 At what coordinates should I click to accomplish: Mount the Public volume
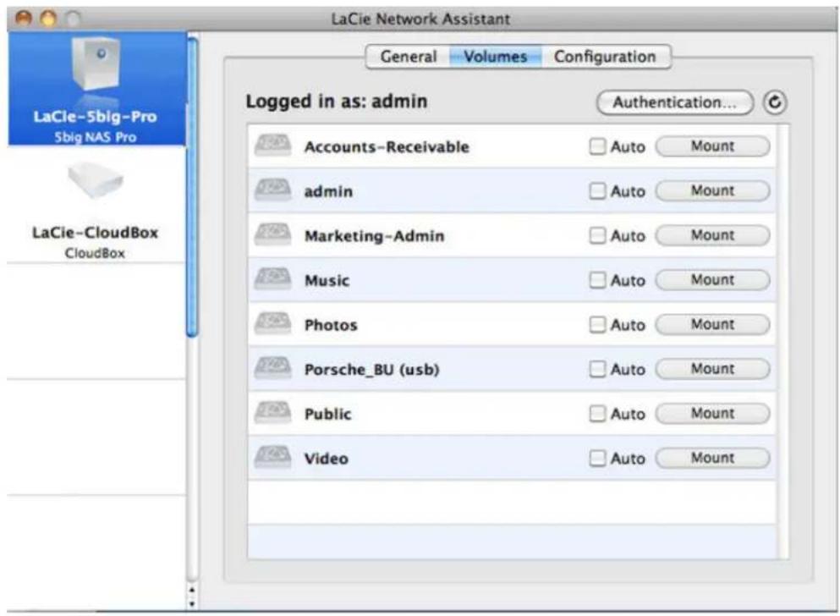712,413
